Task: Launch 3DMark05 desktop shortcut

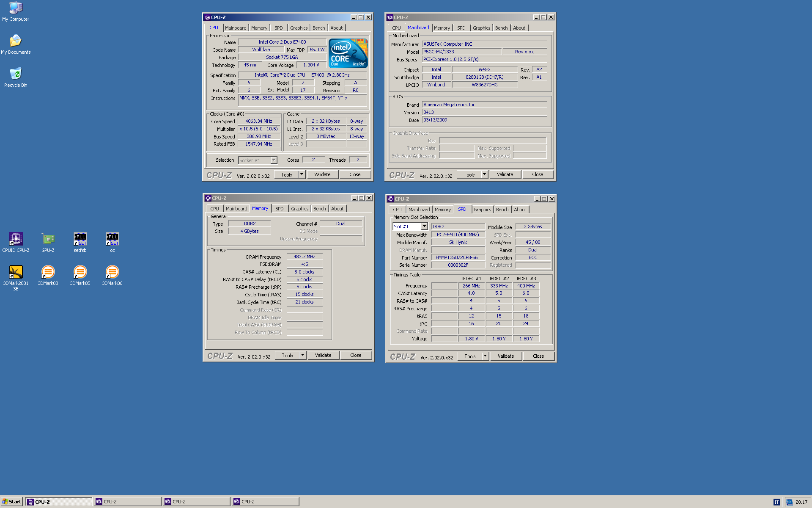Action: tap(80, 275)
